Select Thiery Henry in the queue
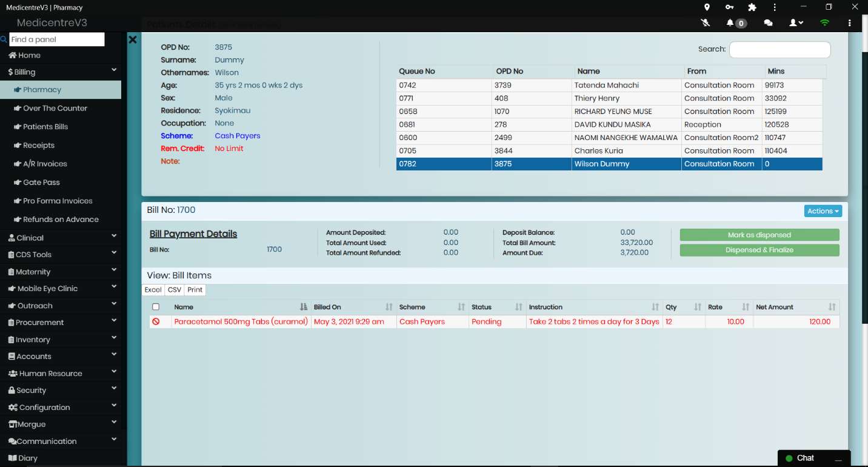 (609, 98)
